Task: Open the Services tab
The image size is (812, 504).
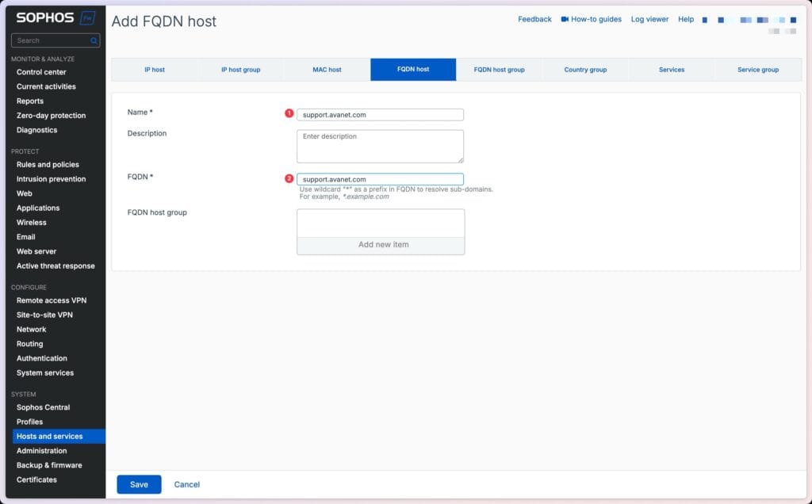Action: pyautogui.click(x=671, y=69)
